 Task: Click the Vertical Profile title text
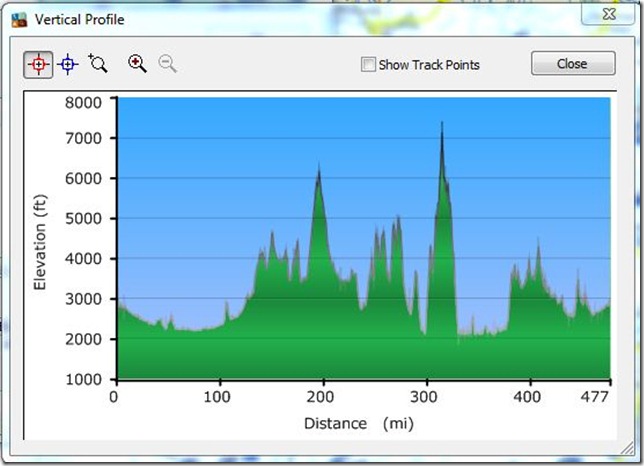79,19
